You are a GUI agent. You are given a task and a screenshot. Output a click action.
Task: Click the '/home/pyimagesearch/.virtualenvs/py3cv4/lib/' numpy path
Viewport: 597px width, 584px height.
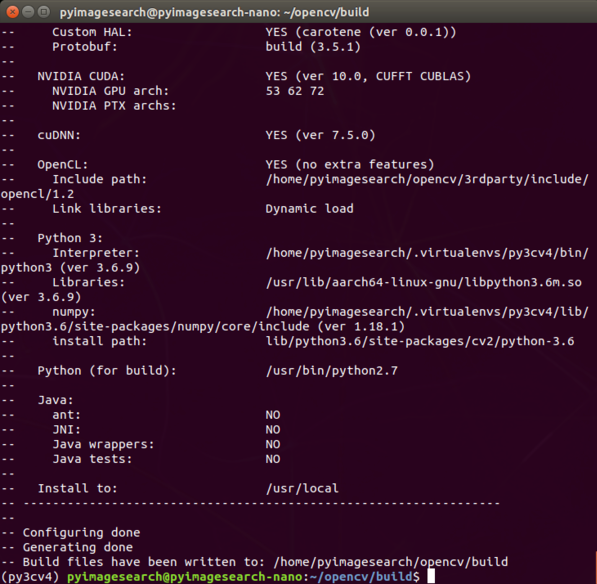pyautogui.click(x=427, y=312)
